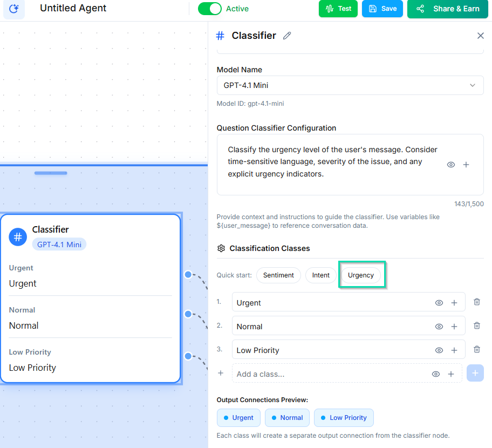Click the trash icon beside Low Priority
Viewport: 492px width, 448px height.
point(477,350)
